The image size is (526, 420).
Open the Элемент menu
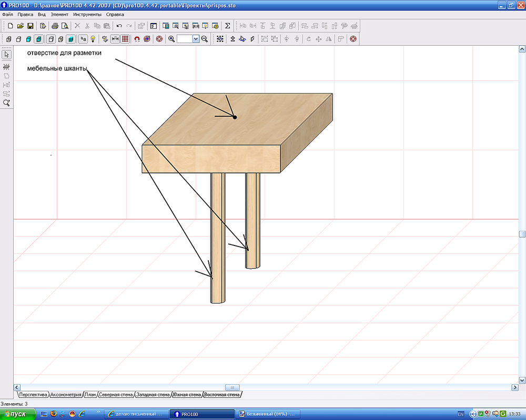[59, 14]
